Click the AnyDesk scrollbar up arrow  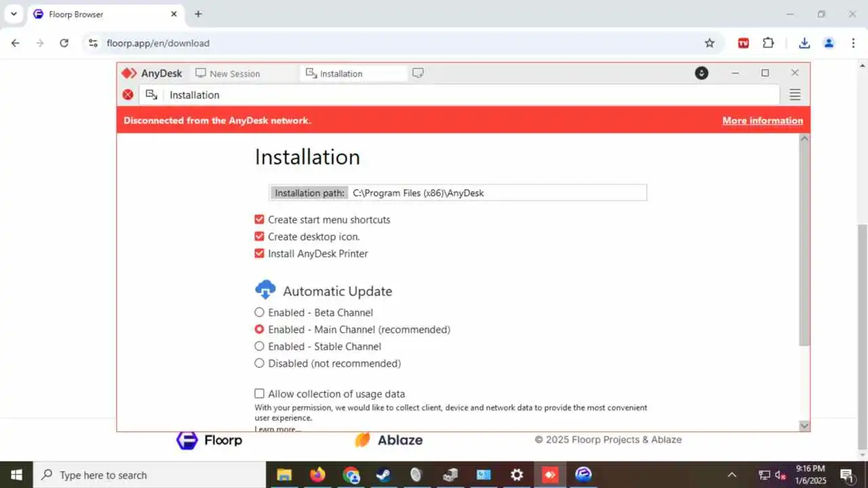(x=804, y=138)
